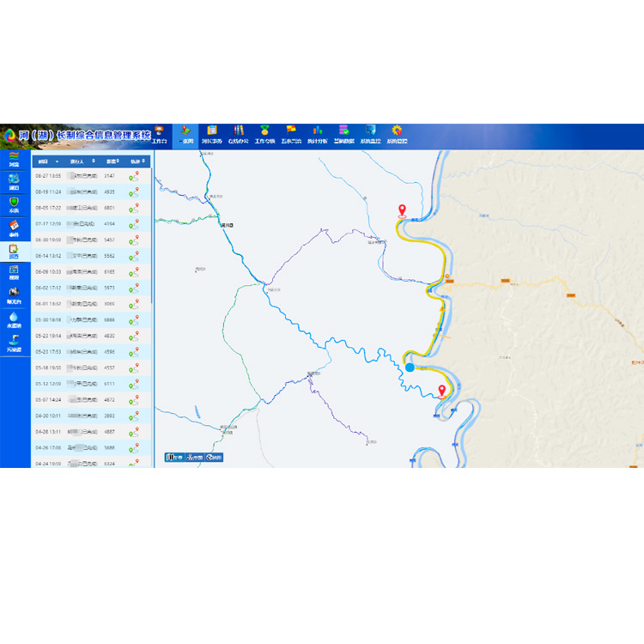Select the 水库 sidebar item with green shield
Viewport: 644px width, 644px height.
coord(15,205)
